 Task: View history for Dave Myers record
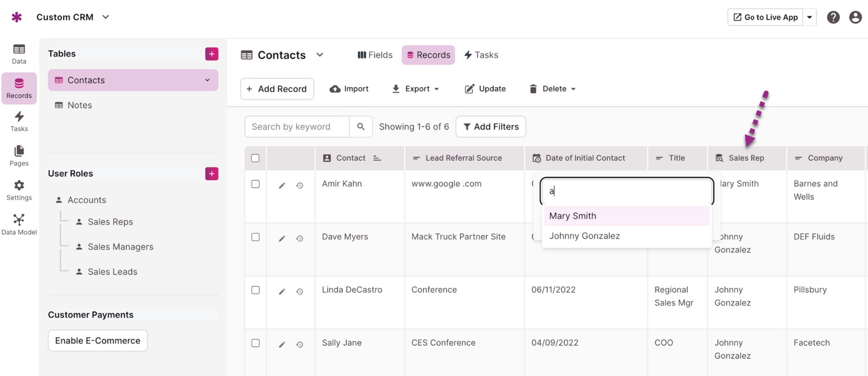click(300, 238)
